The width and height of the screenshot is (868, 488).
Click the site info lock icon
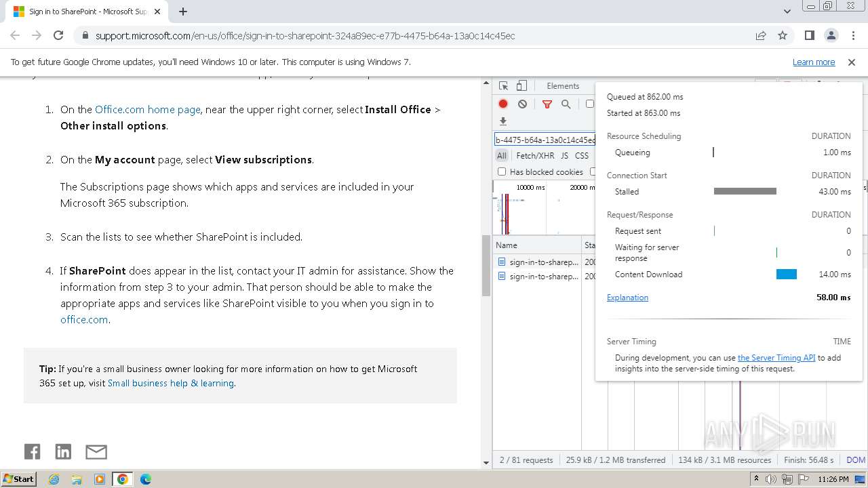tap(85, 35)
